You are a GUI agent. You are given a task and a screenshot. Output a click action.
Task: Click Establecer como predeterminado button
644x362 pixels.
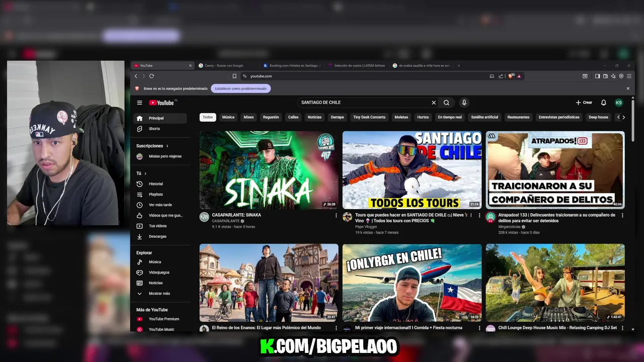pyautogui.click(x=241, y=88)
